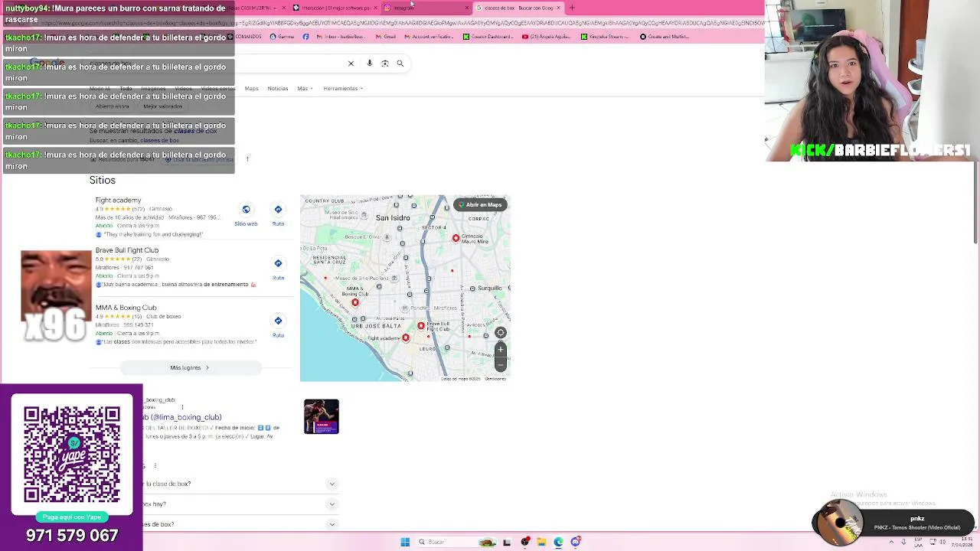This screenshot has width=980, height=551.
Task: Switch results to Maps
Action: [x=251, y=89]
